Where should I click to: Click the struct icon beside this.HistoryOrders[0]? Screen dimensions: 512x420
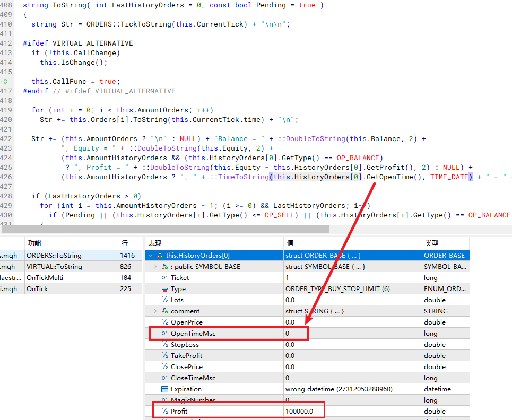pos(160,256)
